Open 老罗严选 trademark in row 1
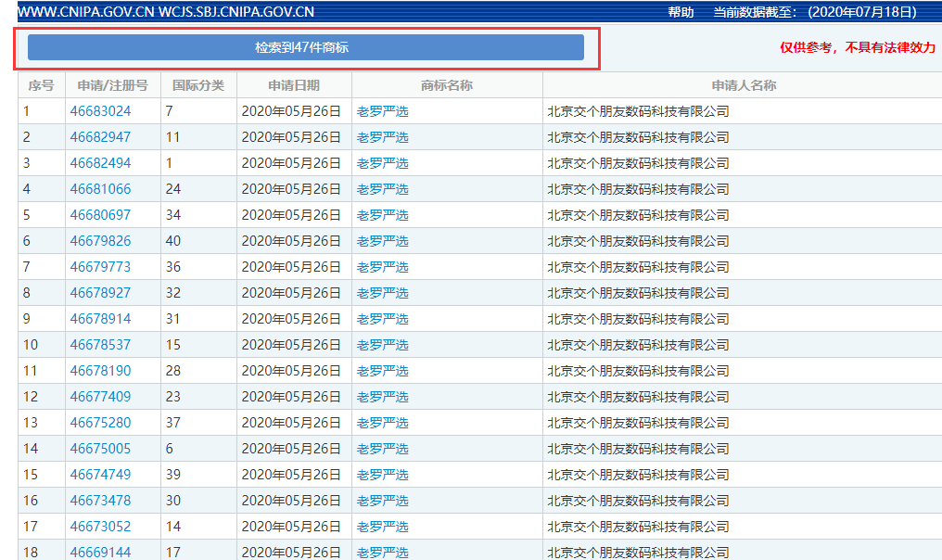942x560 pixels. [x=383, y=111]
